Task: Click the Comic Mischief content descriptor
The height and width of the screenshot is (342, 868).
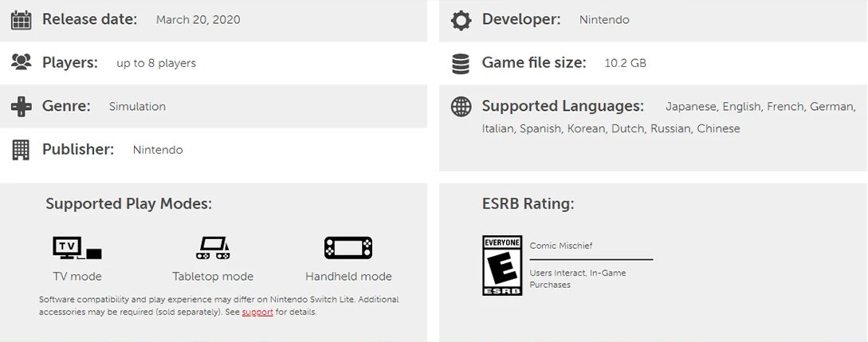Action: (x=561, y=246)
